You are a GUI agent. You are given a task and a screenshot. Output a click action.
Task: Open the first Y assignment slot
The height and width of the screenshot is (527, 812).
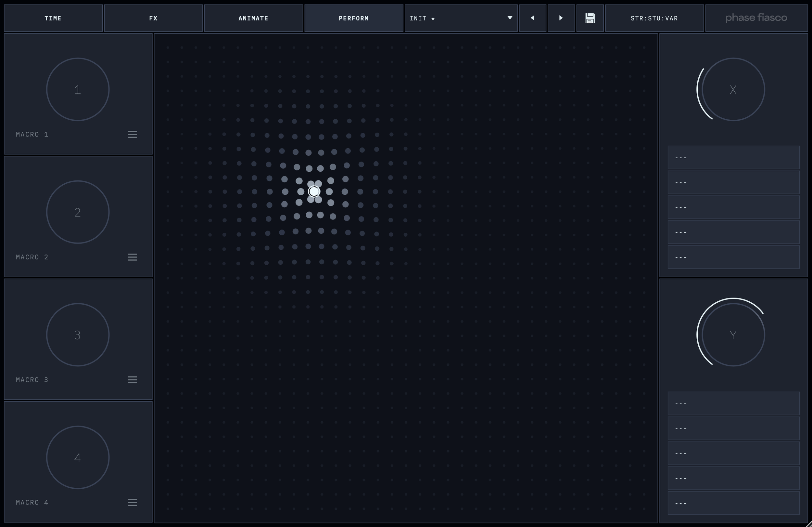(x=733, y=403)
